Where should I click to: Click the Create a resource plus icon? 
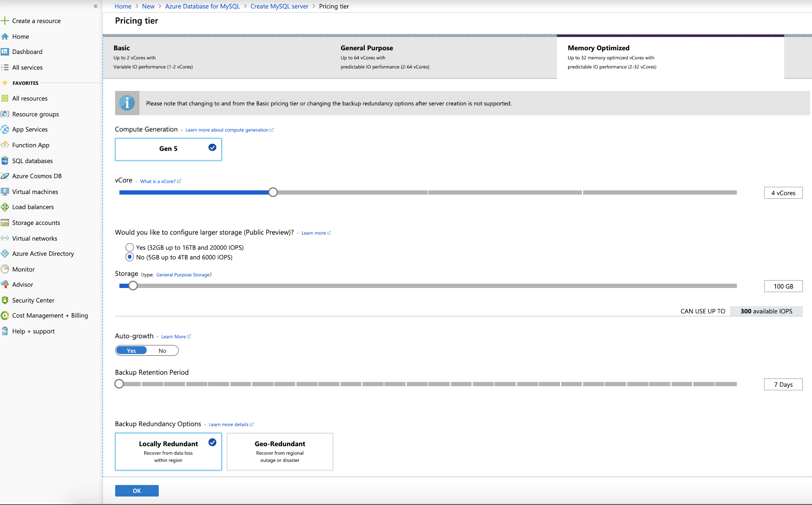(x=5, y=21)
